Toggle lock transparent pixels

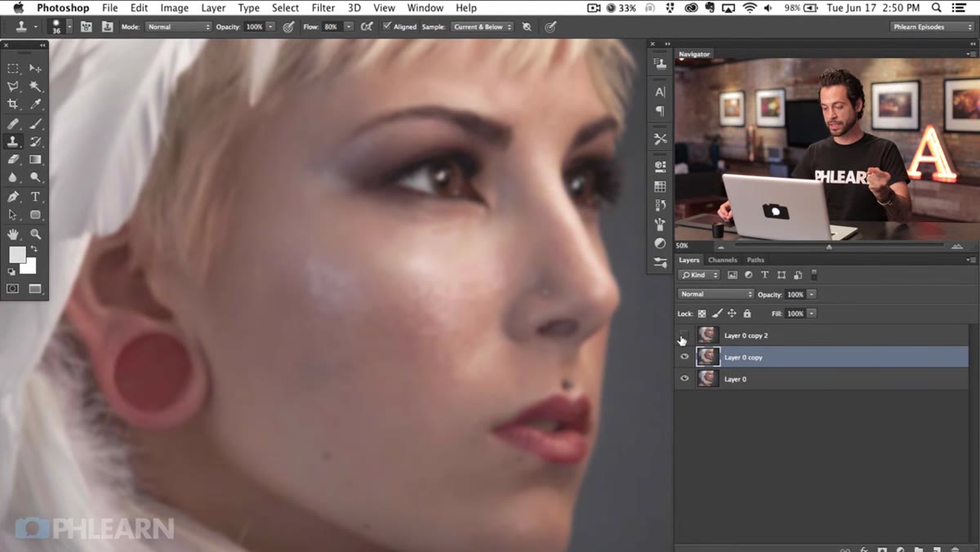tap(702, 314)
